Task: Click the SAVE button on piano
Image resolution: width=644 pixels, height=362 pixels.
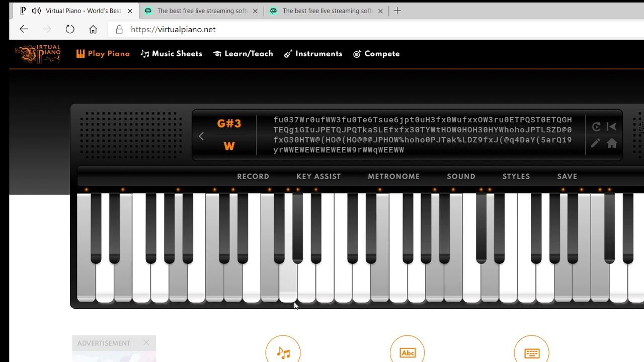Action: [x=567, y=176]
